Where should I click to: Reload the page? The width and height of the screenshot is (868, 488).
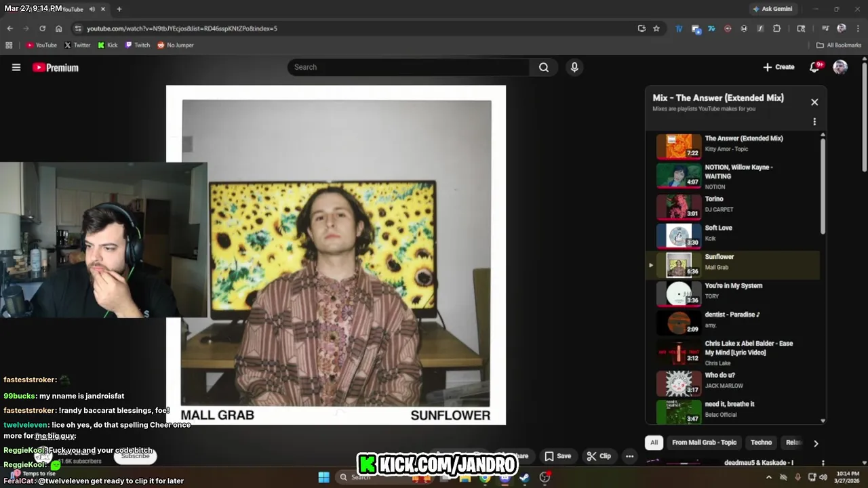pyautogui.click(x=42, y=28)
